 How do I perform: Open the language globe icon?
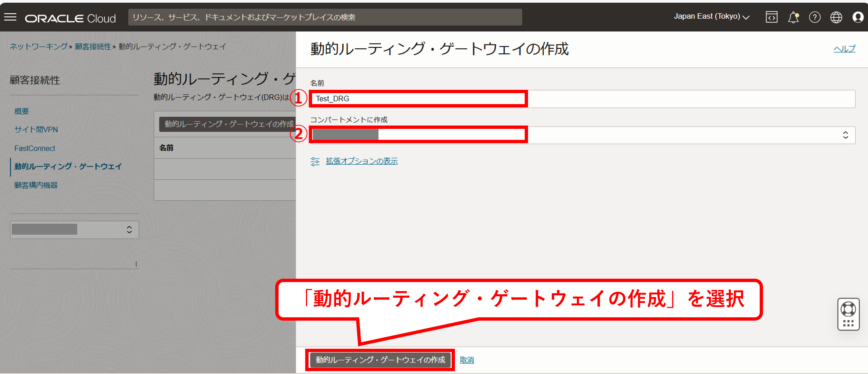point(836,17)
